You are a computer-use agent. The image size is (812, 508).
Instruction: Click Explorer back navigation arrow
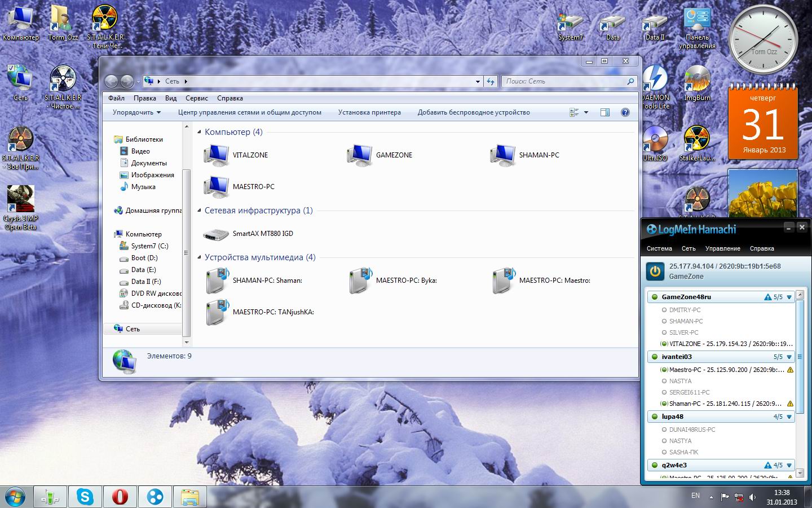[x=111, y=82]
